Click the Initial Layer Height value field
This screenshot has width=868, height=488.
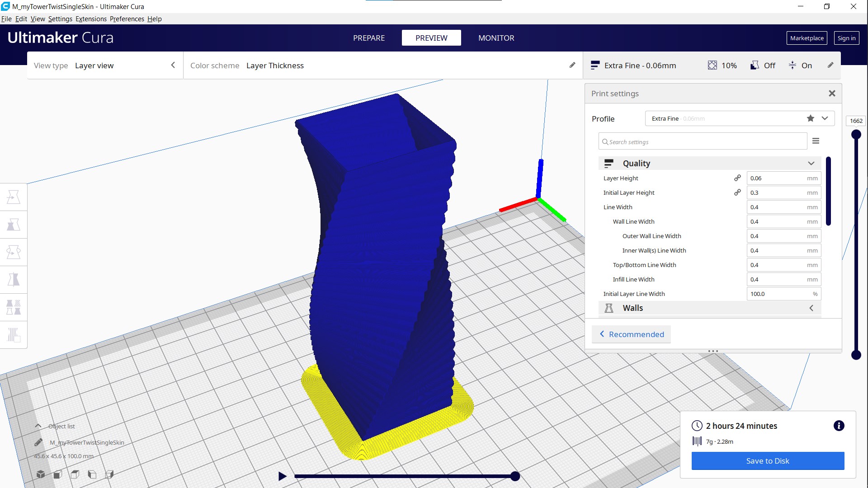pos(784,192)
